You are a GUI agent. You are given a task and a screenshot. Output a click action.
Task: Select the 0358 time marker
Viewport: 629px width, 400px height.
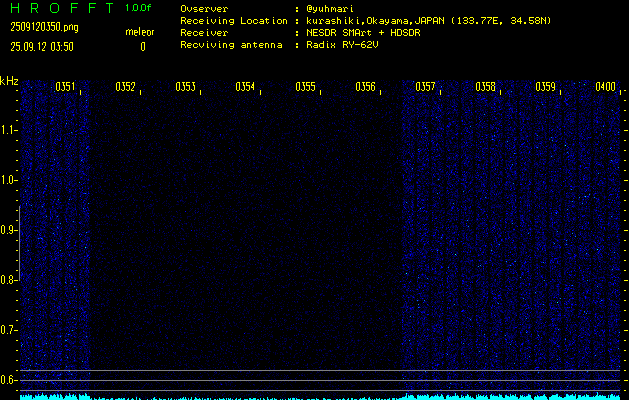click(485, 87)
